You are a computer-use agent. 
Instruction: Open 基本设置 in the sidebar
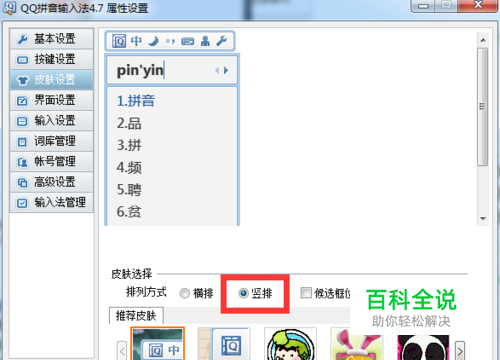pos(51,39)
